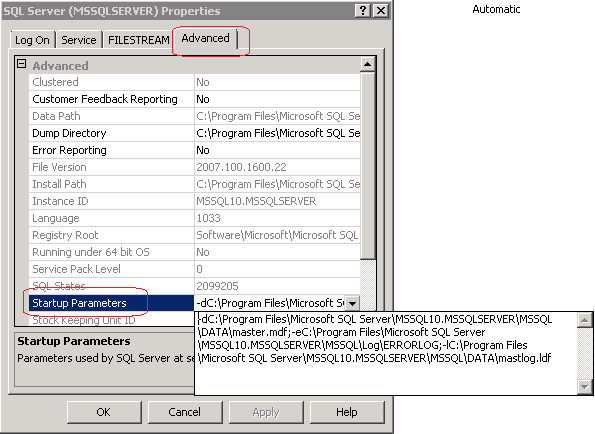Switch to the Log On tab
This screenshot has height=434, width=595.
32,40
